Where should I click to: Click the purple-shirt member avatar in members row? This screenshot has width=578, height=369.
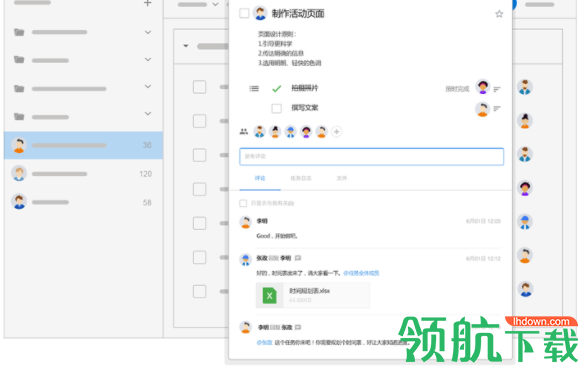pyautogui.click(x=306, y=132)
